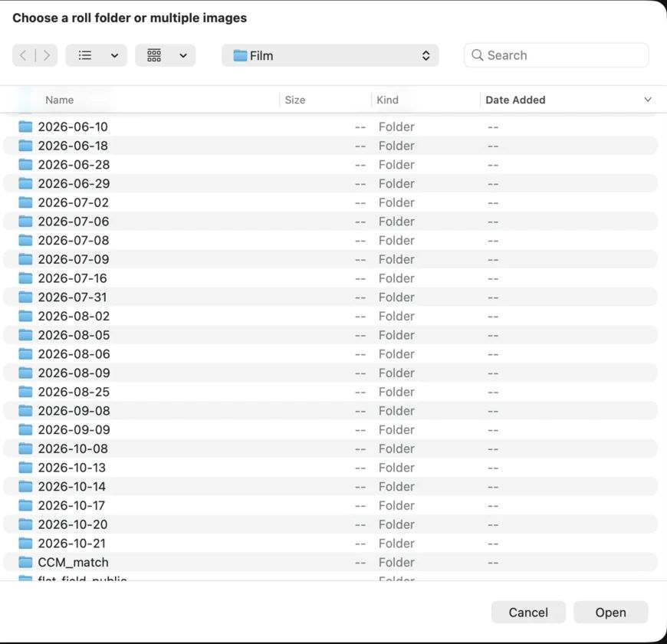Select the folder named 2026-08-06
667x644 pixels.
[x=74, y=354]
